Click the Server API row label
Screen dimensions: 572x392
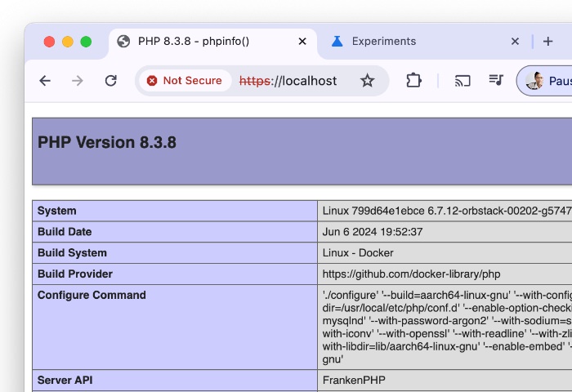pyautogui.click(x=65, y=380)
